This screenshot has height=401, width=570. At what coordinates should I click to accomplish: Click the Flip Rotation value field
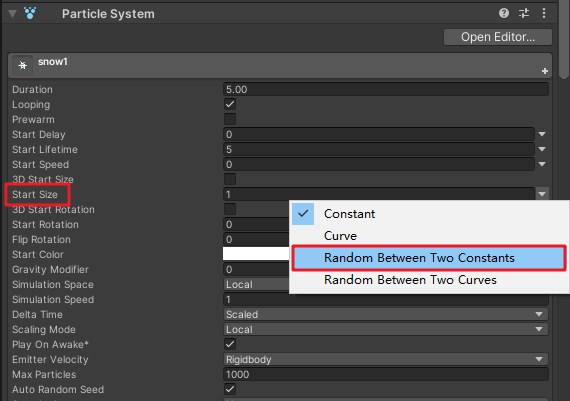[x=256, y=239]
